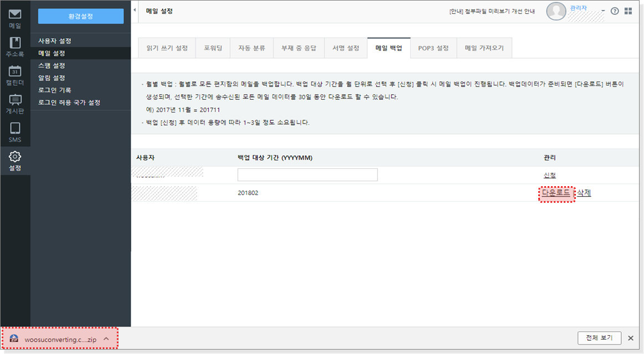The height and width of the screenshot is (354, 644).
Task: Open the Bulletin Board (게시판) icon
Action: coord(15,104)
